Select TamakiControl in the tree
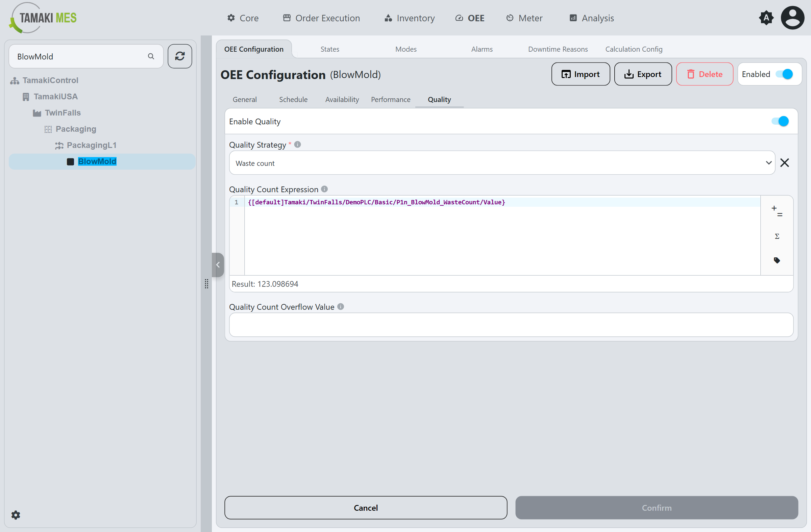 (50, 80)
